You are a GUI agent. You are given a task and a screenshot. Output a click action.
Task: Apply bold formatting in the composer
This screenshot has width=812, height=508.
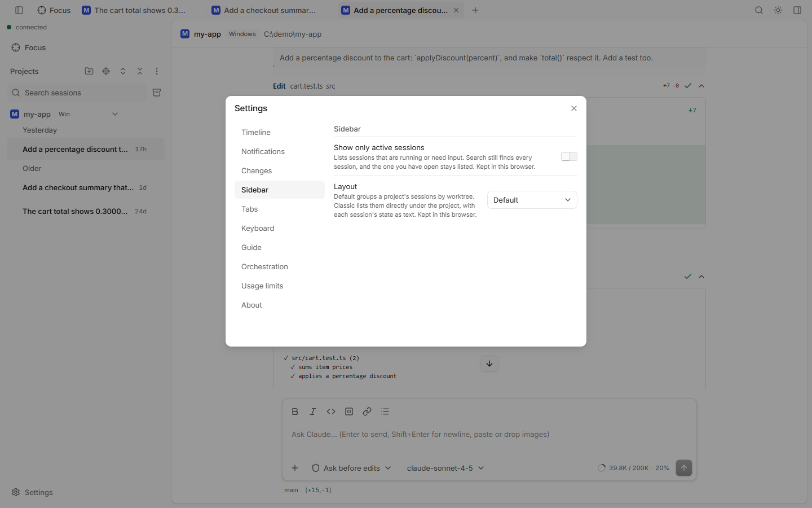(295, 411)
